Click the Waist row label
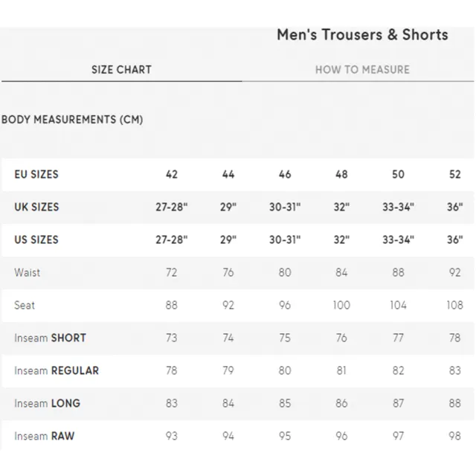The image size is (476, 476). pos(27,273)
